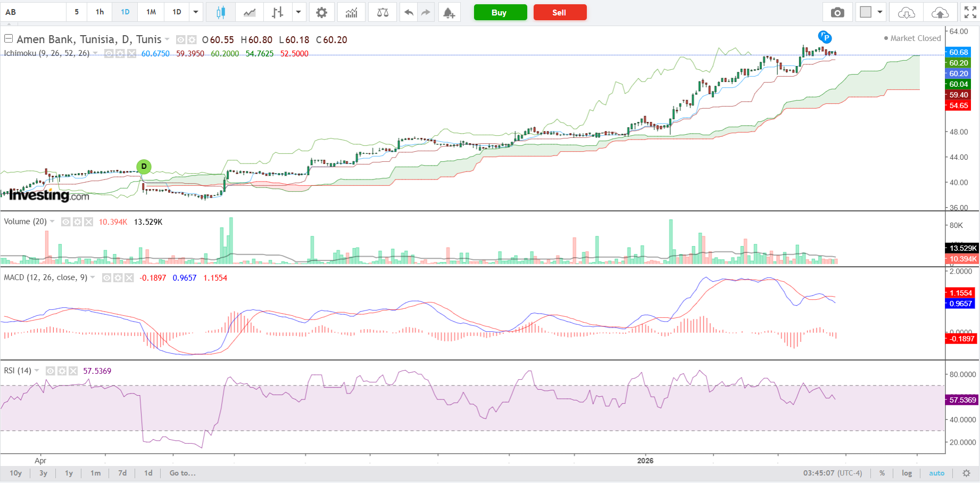Viewport: 980px width, 483px height.
Task: Select the candlestick chart type icon
Action: coord(220,12)
